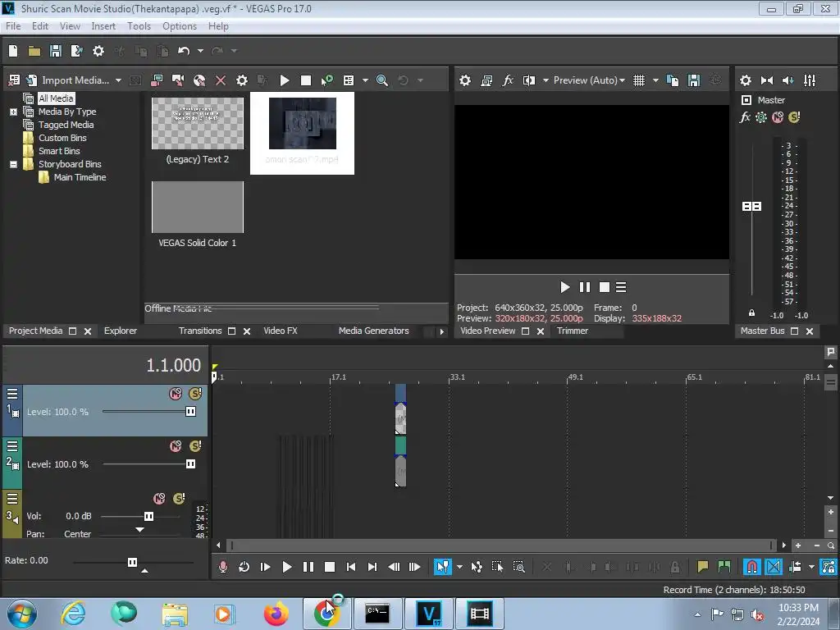
Task: Open the normal edit tool dropdown arrow
Action: point(459,567)
